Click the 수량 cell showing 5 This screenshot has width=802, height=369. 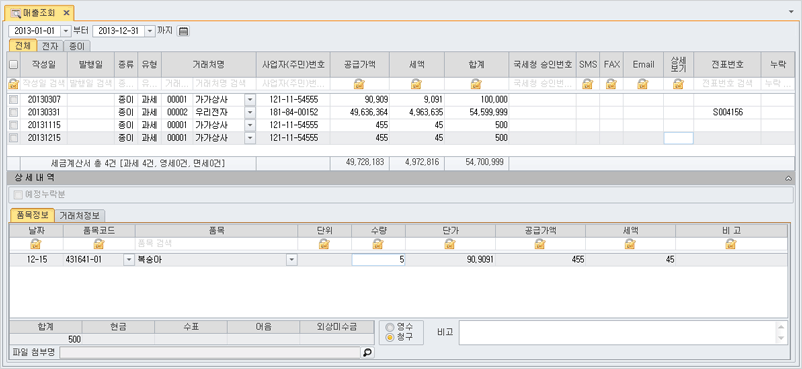tap(378, 260)
